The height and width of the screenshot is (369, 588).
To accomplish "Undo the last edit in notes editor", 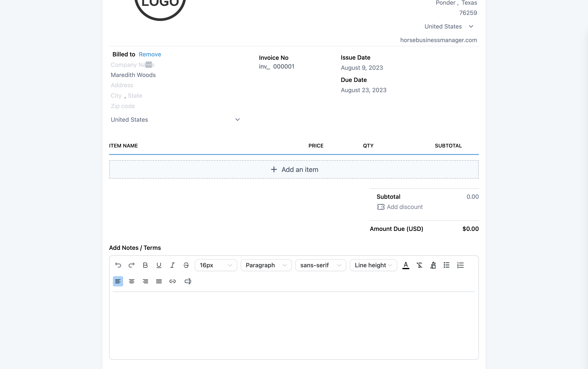I will (118, 265).
